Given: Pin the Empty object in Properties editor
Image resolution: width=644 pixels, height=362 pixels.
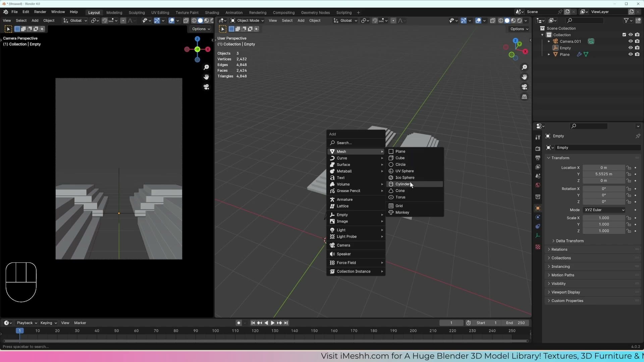Looking at the screenshot, I should tap(638, 136).
